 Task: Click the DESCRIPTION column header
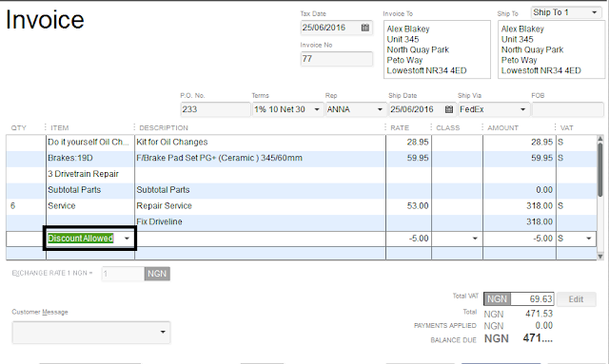pyautogui.click(x=164, y=127)
